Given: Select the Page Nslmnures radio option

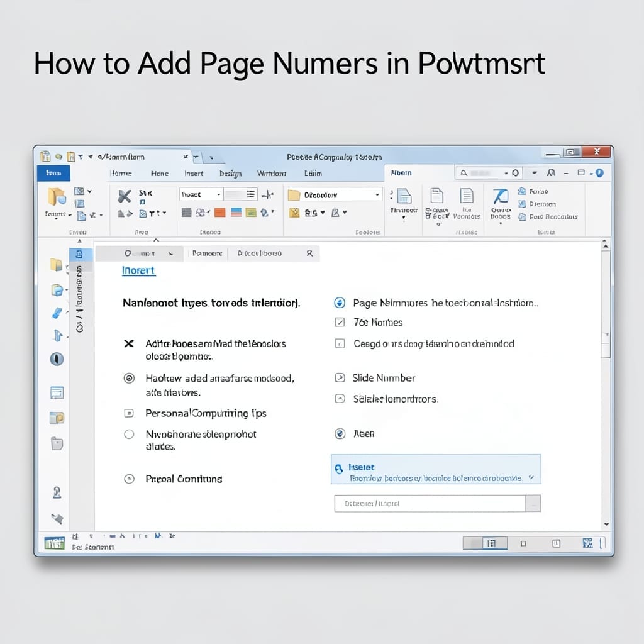Looking at the screenshot, I should point(340,303).
